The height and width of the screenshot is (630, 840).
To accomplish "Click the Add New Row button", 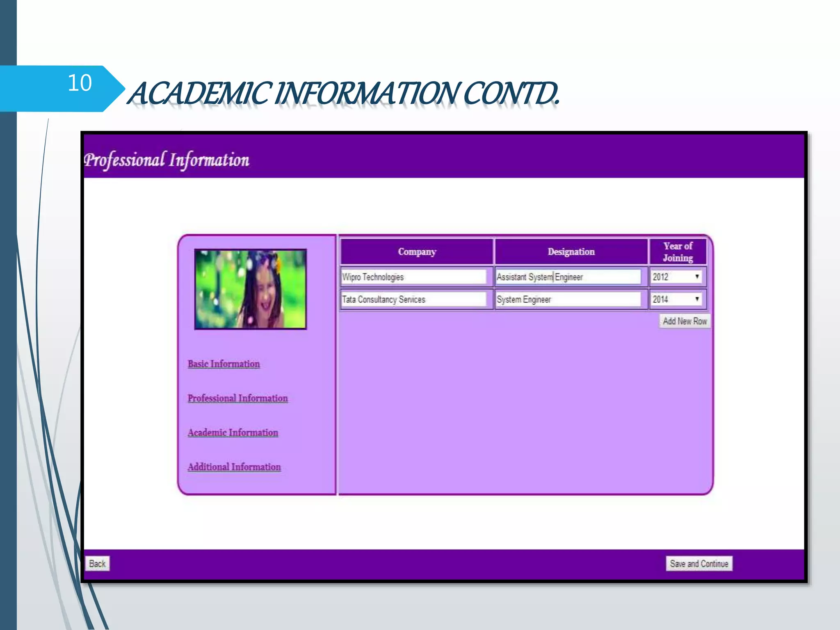I will tap(685, 321).
